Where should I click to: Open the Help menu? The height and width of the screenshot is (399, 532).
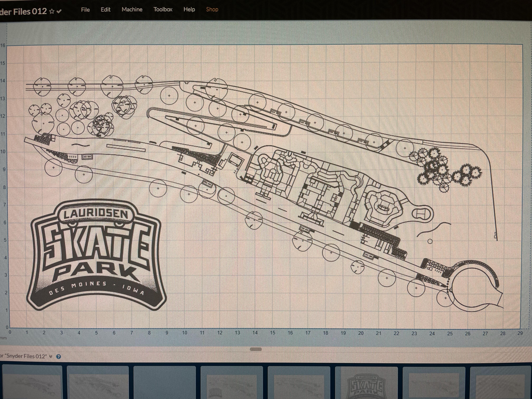tap(189, 9)
